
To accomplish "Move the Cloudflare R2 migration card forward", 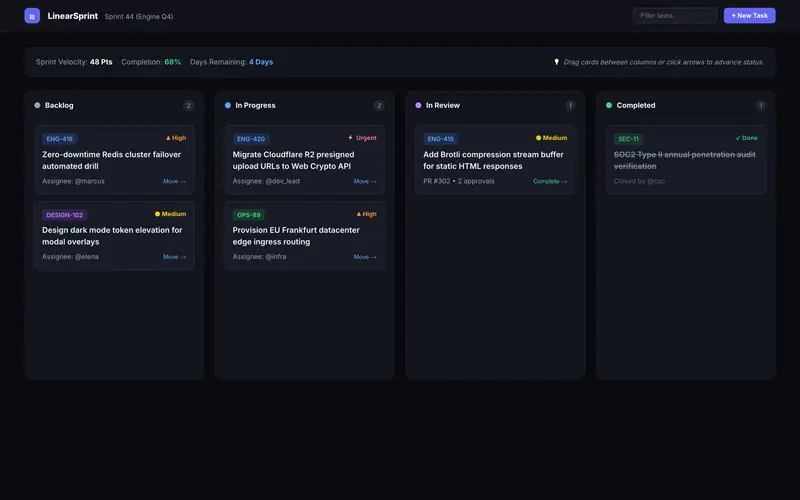I will 365,182.
